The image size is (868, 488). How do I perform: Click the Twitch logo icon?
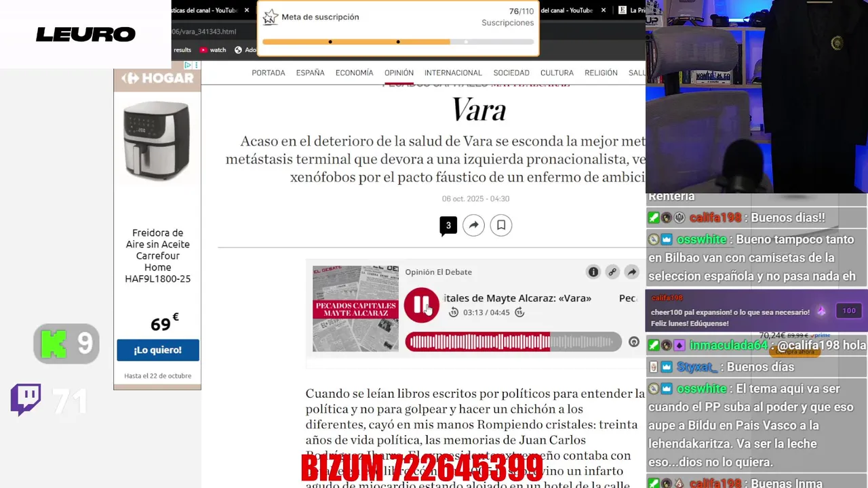pos(26,400)
